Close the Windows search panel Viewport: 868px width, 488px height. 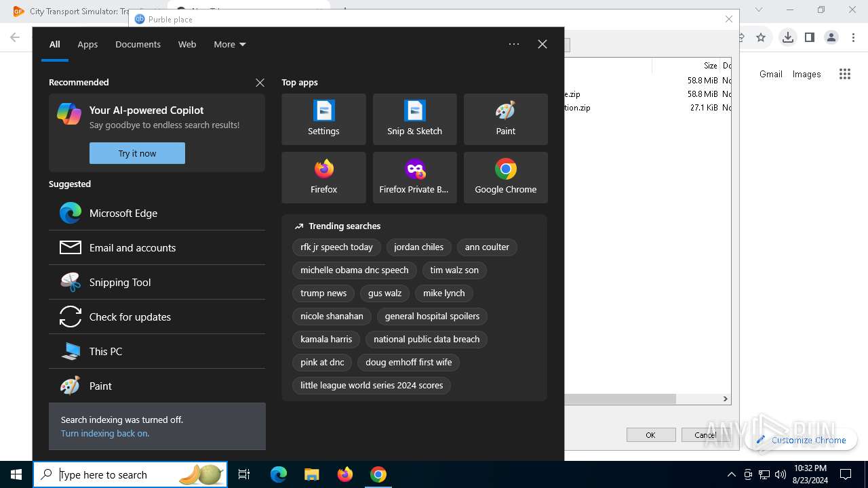(x=542, y=44)
